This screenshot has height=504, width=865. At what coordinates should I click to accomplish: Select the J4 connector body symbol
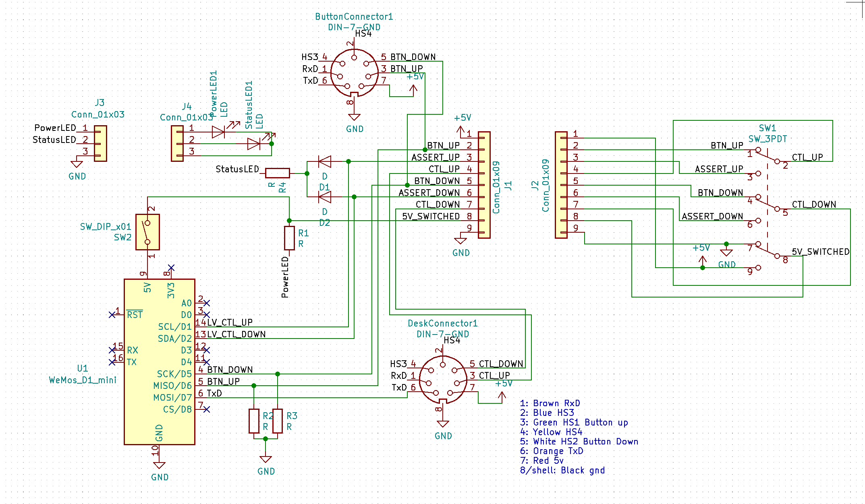[177, 143]
